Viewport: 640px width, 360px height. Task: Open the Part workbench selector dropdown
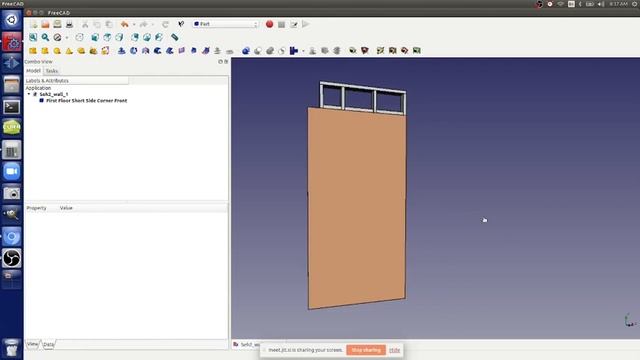pyautogui.click(x=226, y=24)
